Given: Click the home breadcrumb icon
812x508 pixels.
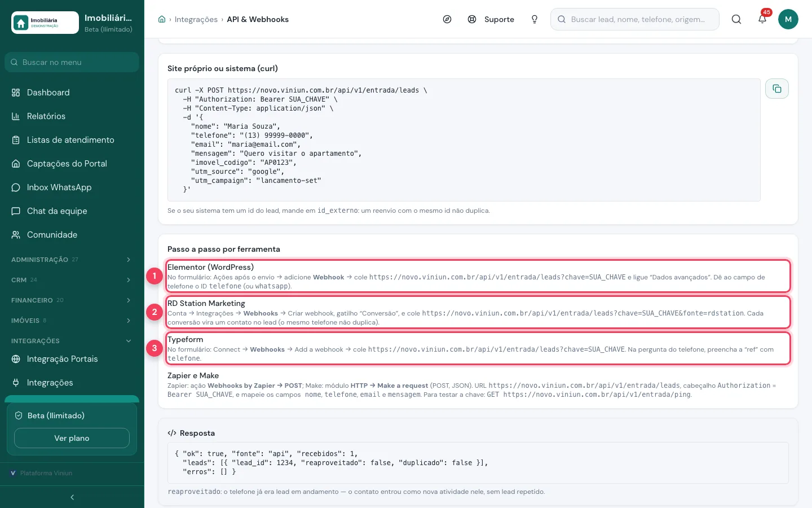Looking at the screenshot, I should (162, 19).
